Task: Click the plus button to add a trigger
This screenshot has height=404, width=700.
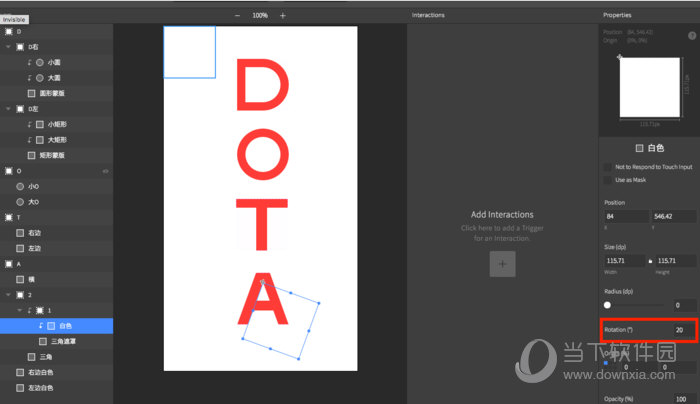Action: pos(502,264)
